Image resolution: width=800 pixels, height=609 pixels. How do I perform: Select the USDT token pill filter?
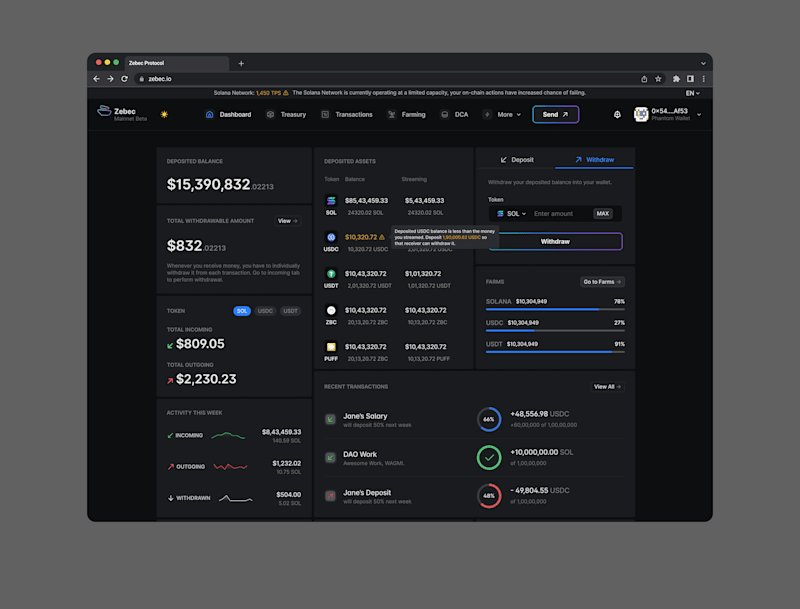pos(290,311)
